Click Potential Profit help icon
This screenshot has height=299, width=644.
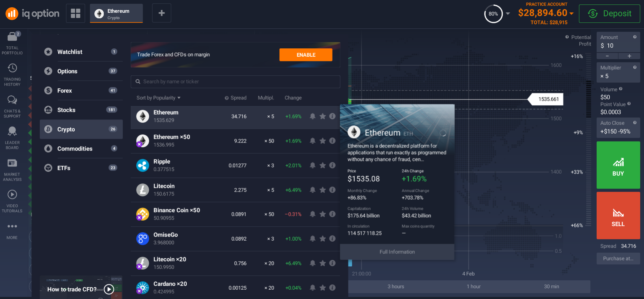coord(567,37)
